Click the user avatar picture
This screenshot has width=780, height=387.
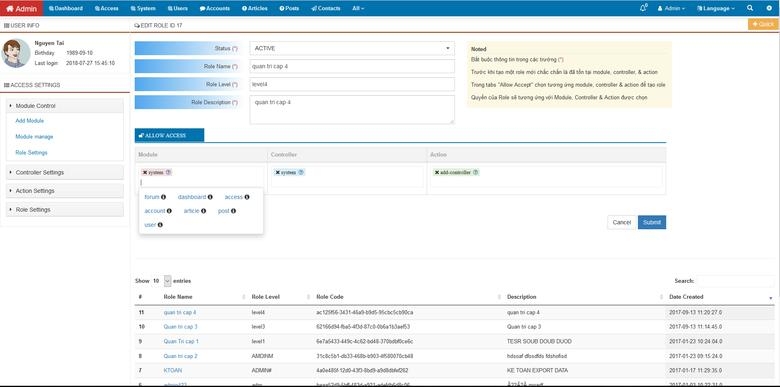[16, 53]
